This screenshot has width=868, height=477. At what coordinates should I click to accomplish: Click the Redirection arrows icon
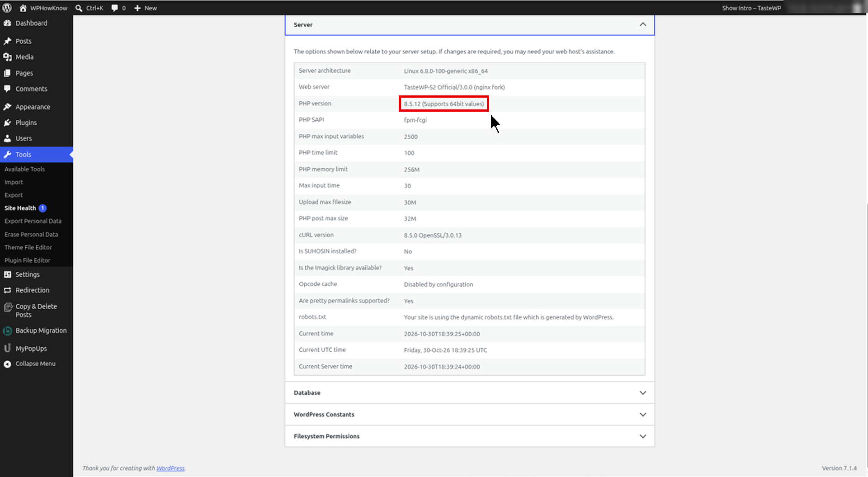[x=7, y=290]
